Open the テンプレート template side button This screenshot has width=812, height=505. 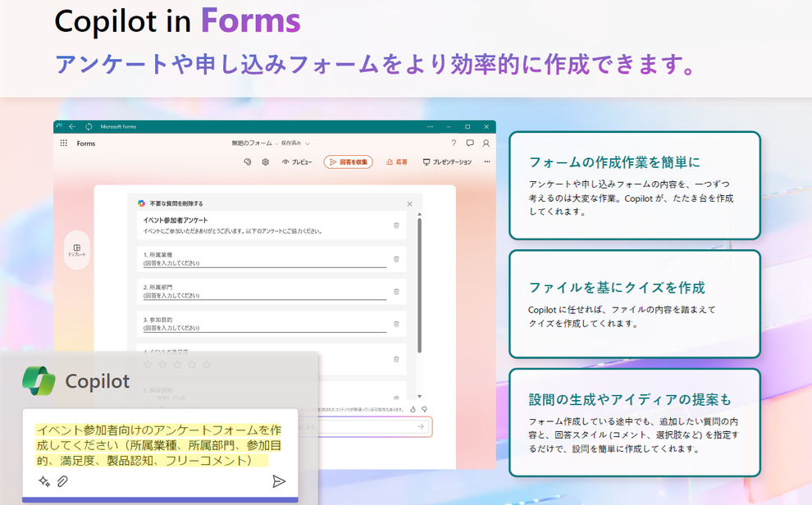76,250
